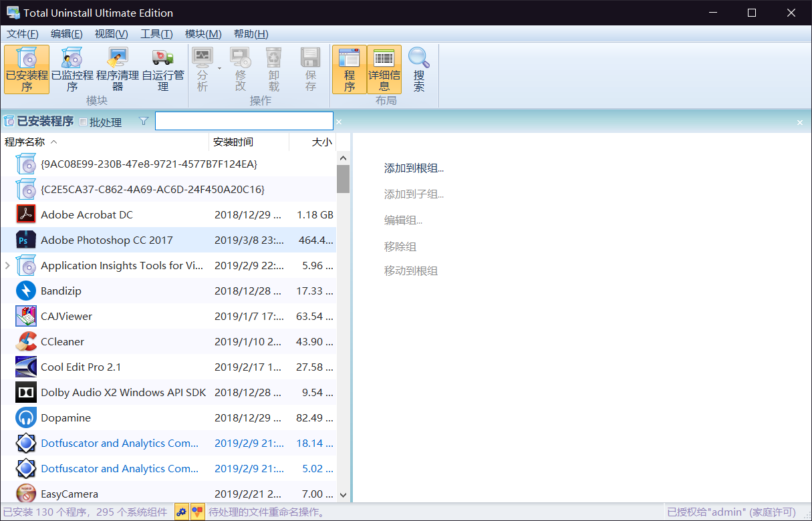
Task: Close the details panel with its x
Action: 800,123
